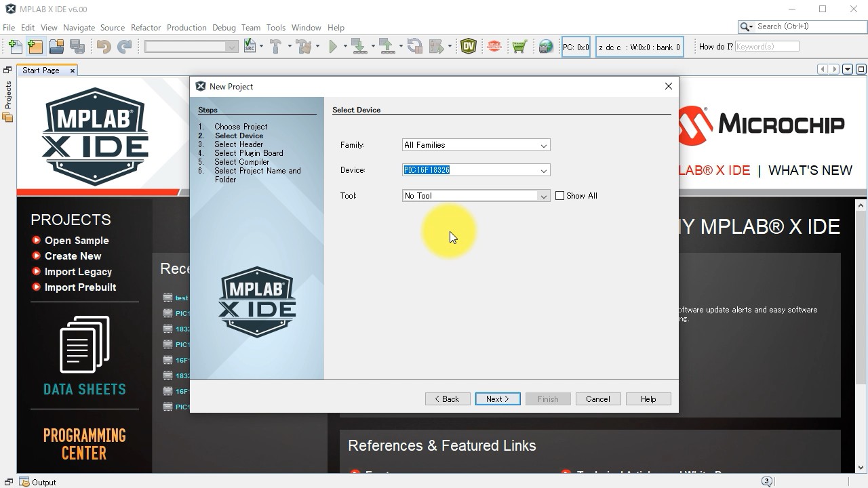Close the New Project dialog
Viewport: 868px width, 488px height.
tap(669, 86)
